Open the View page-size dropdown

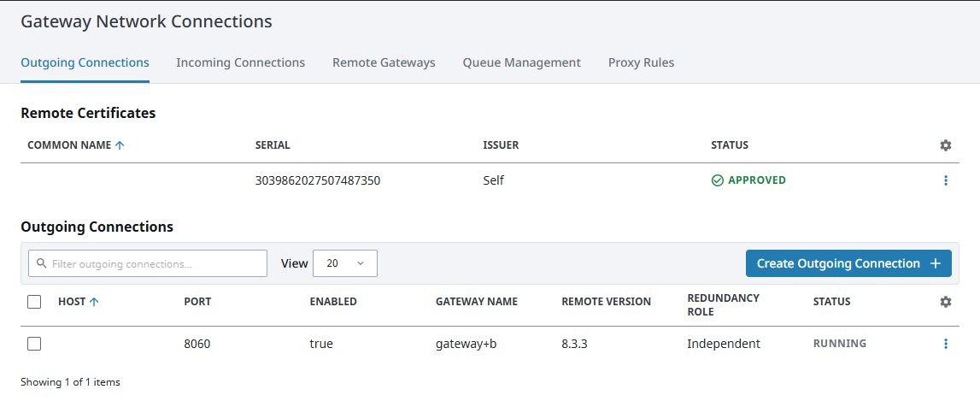pos(345,263)
